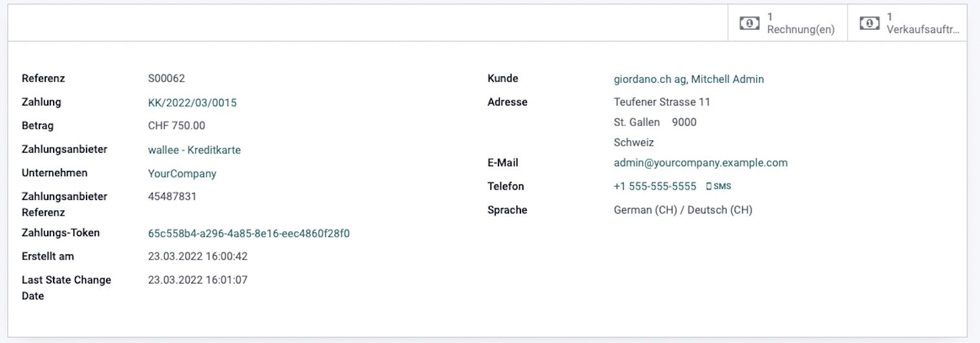Viewport: 980px width, 343px height.
Task: Select the Erstellt am timestamp 16:00:42
Action: coord(198,256)
